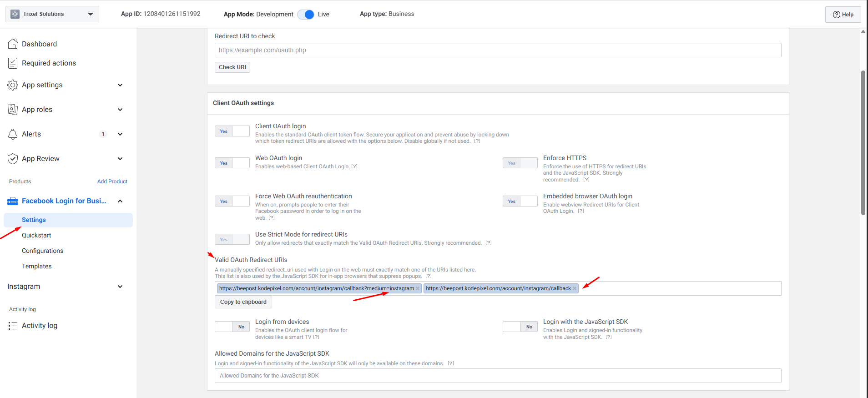
Task: Click the Add Product link
Action: tap(112, 181)
